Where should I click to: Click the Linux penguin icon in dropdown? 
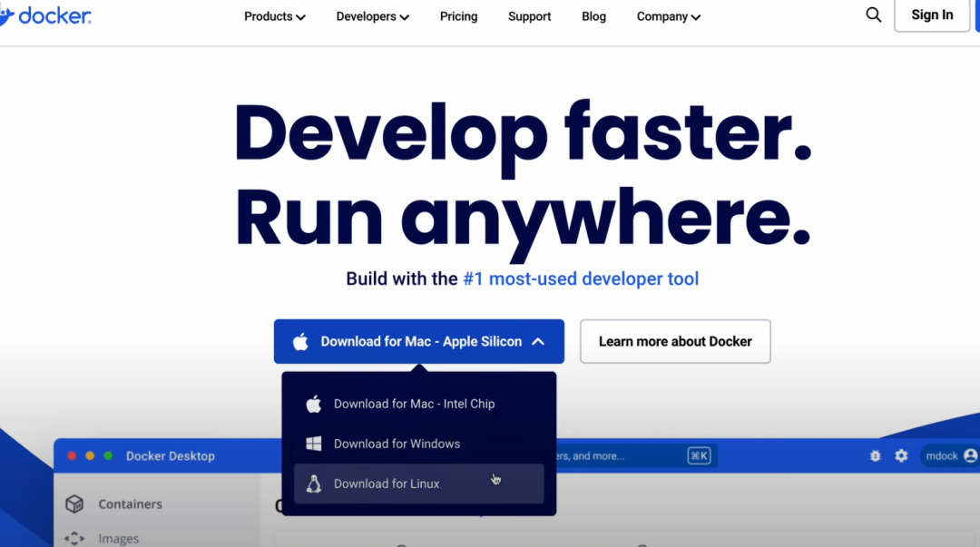point(314,484)
